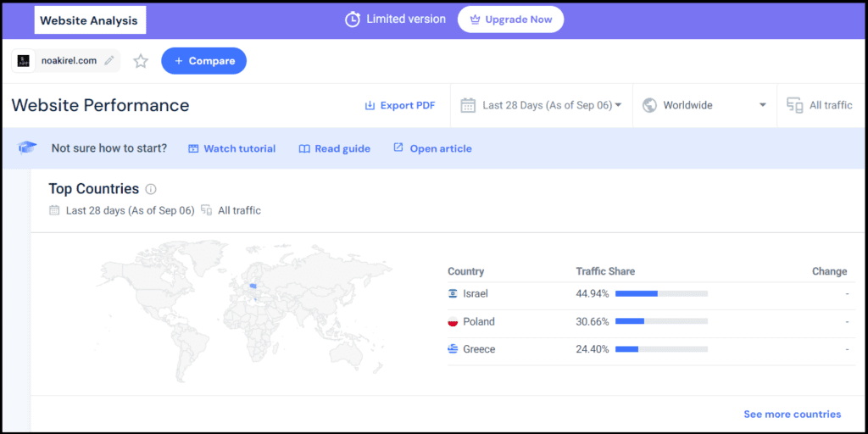The width and height of the screenshot is (868, 434).
Task: Click Export PDF
Action: pyautogui.click(x=400, y=105)
